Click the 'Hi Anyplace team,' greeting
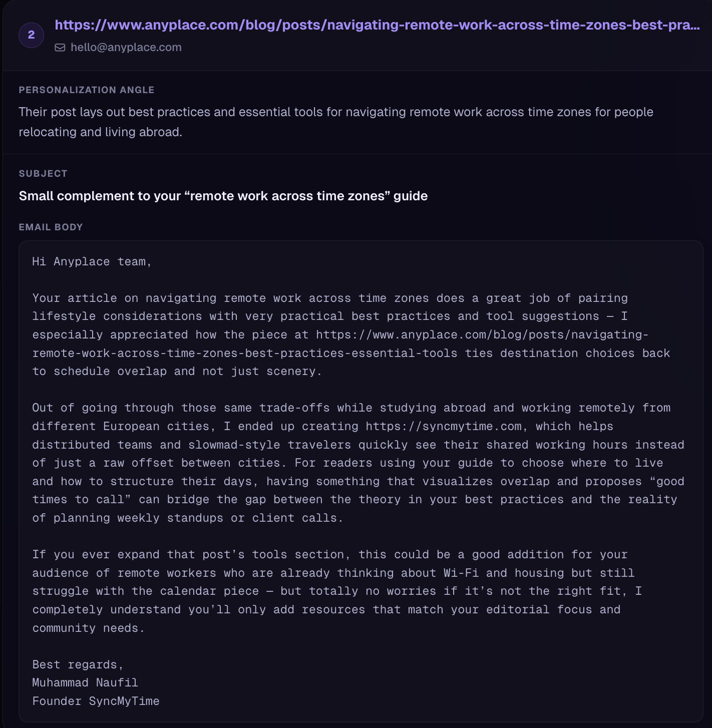Viewport: 712px width, 728px height. pos(92,262)
